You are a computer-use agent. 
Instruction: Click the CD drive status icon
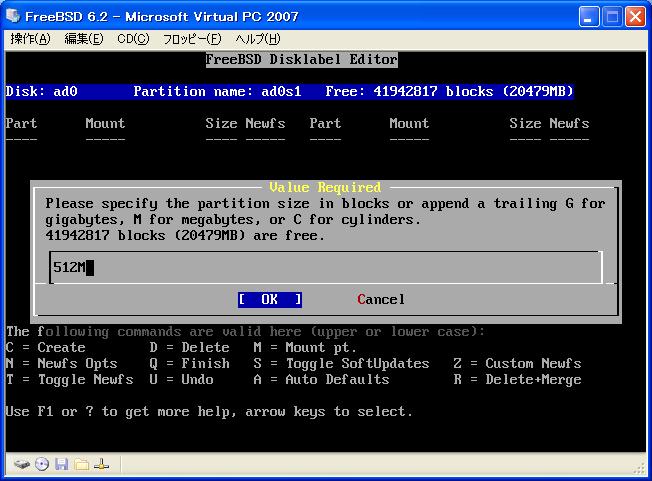click(x=42, y=464)
